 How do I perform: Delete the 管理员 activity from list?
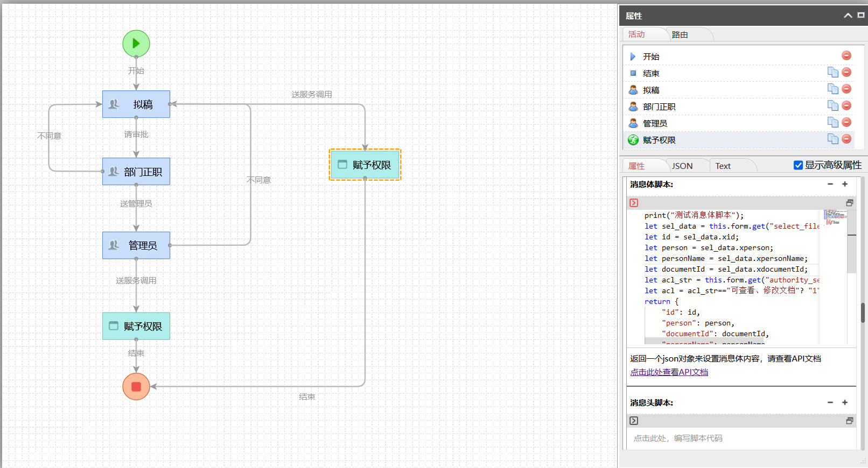tap(846, 123)
